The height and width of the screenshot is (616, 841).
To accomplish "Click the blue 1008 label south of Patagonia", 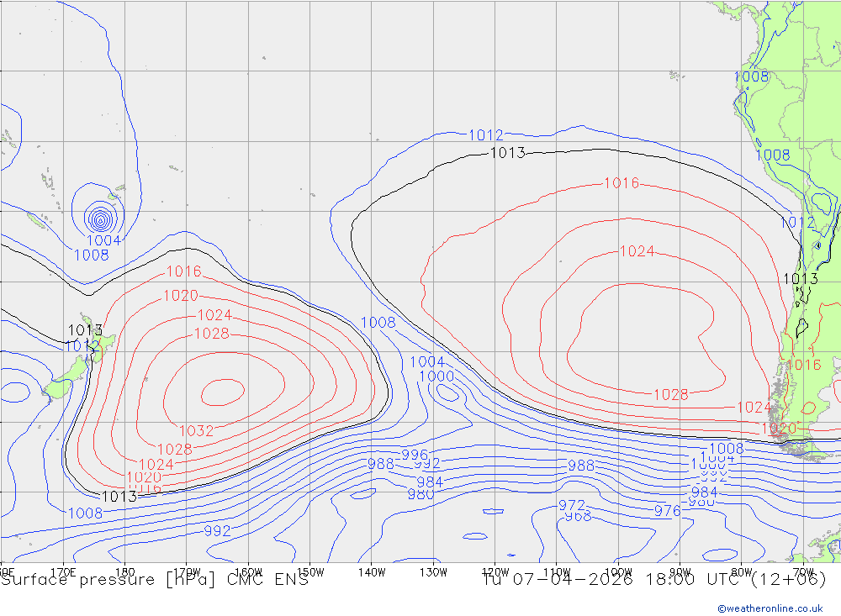I will tap(727, 448).
